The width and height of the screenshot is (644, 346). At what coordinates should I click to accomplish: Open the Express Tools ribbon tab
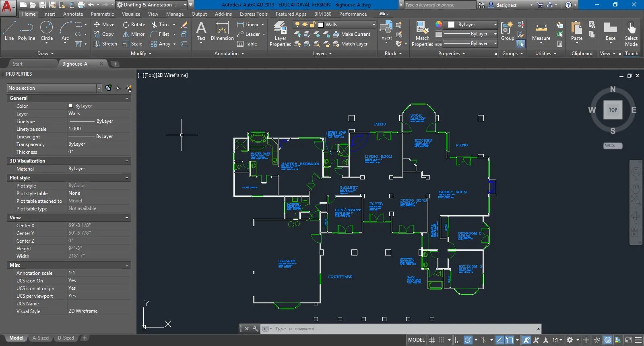(254, 14)
